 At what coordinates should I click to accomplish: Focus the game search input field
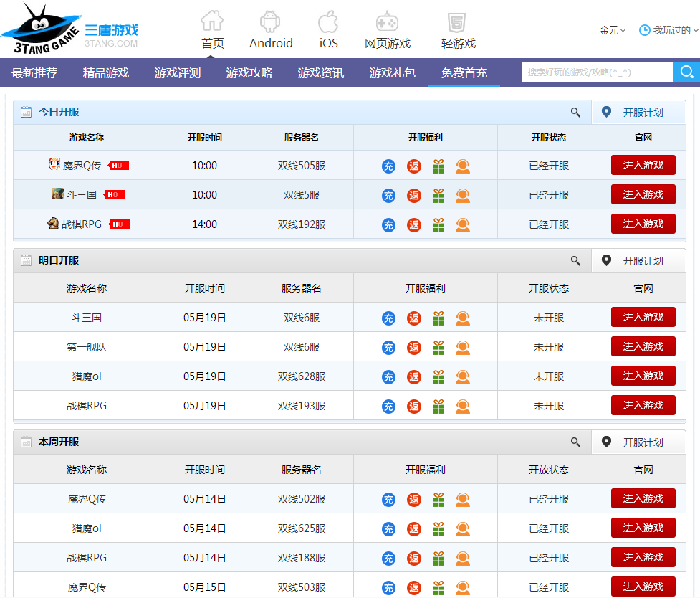(x=598, y=72)
